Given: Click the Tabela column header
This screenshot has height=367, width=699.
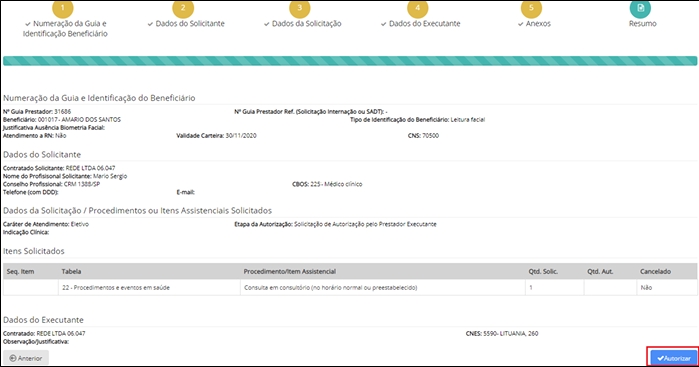Looking at the screenshot, I should point(71,271).
